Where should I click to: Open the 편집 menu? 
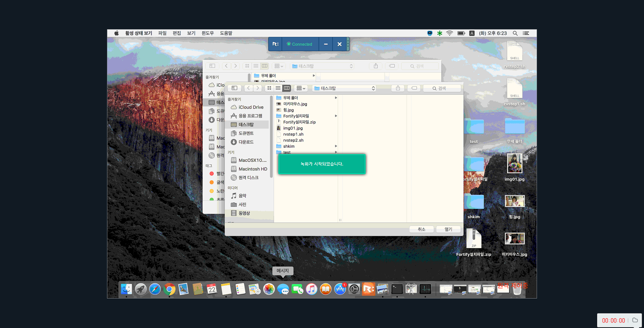177,33
